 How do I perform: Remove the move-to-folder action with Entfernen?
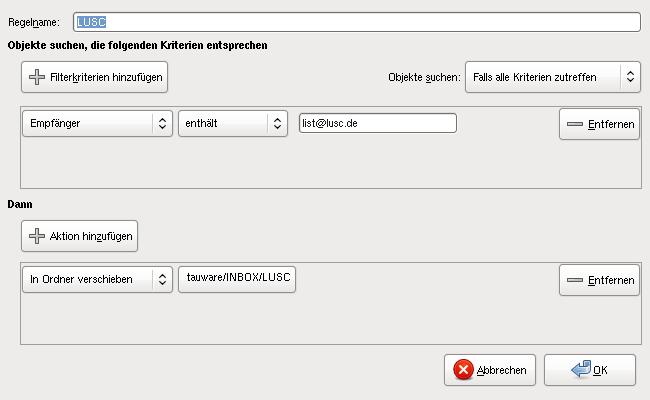coord(599,281)
